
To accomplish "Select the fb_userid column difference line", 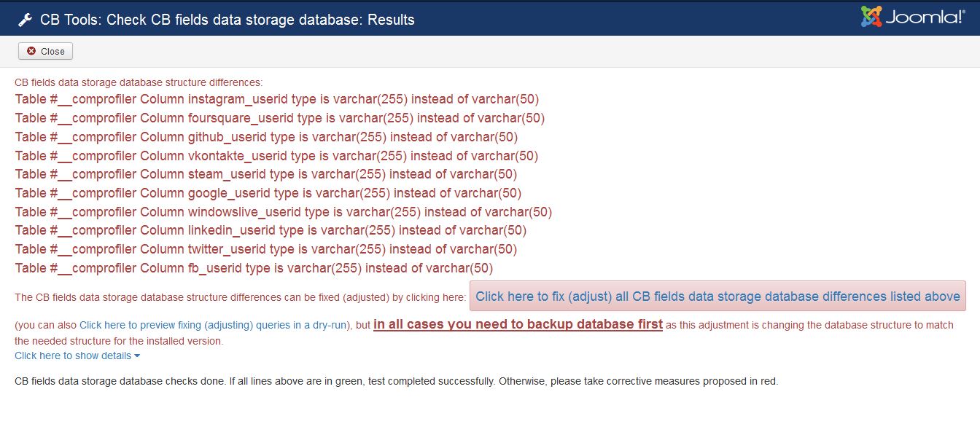I will point(254,268).
